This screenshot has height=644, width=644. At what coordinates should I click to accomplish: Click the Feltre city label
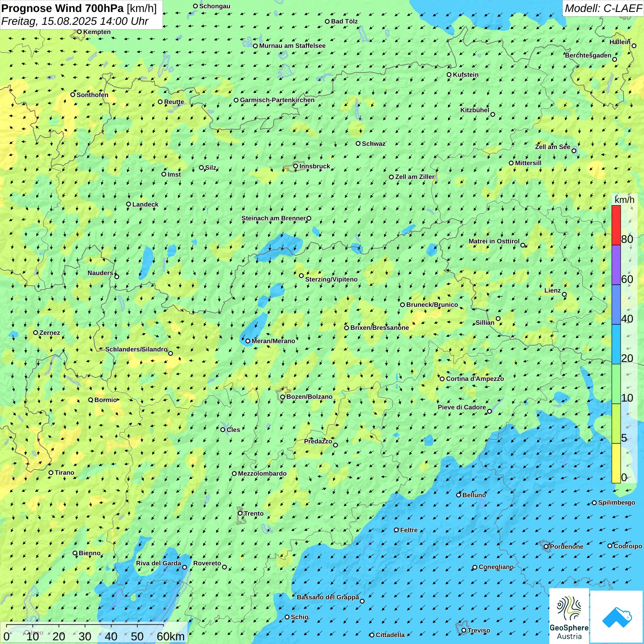pos(409,530)
